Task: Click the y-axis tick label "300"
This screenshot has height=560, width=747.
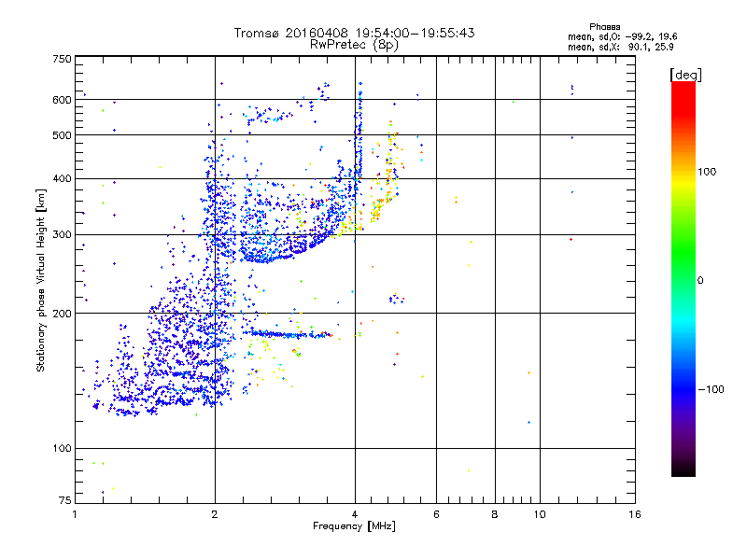Action: pyautogui.click(x=62, y=235)
